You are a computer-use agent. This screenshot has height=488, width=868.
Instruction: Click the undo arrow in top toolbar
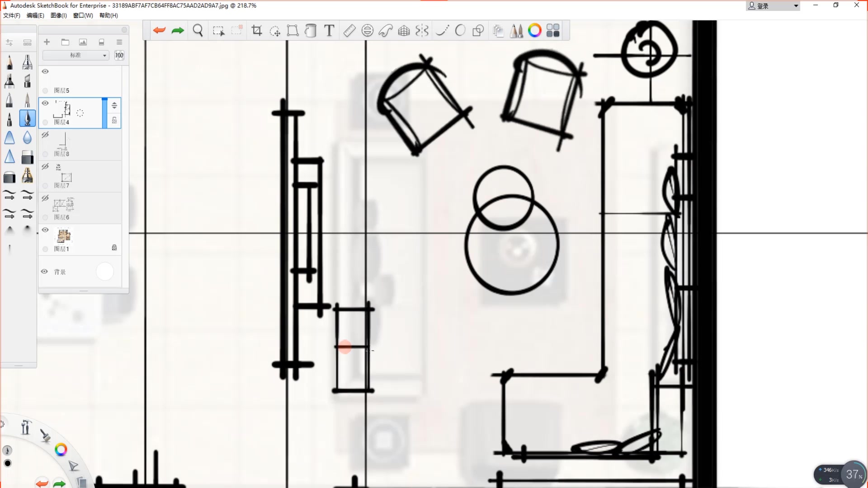(x=159, y=30)
